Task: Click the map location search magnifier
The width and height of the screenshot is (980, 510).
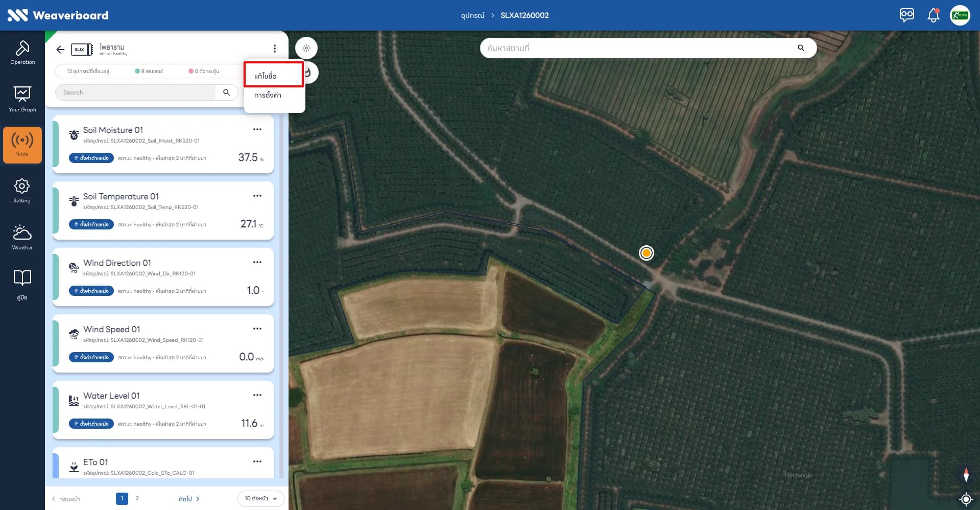Action: pyautogui.click(x=801, y=48)
